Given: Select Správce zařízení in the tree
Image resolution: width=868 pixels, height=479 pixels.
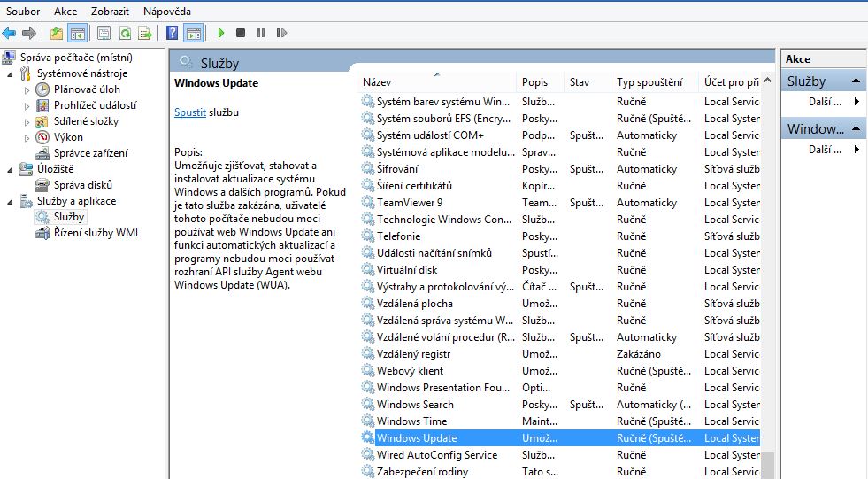Looking at the screenshot, I should coord(89,153).
